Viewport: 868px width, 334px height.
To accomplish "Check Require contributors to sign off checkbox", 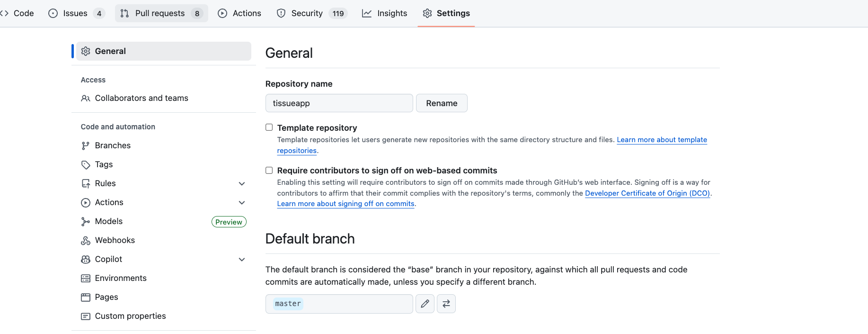I will pyautogui.click(x=269, y=170).
